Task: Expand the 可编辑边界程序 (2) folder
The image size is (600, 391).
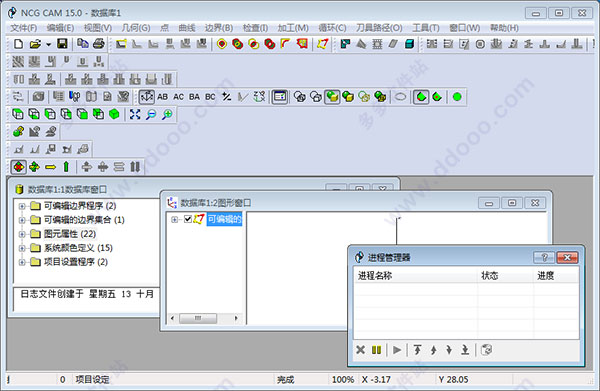Action: 22,206
